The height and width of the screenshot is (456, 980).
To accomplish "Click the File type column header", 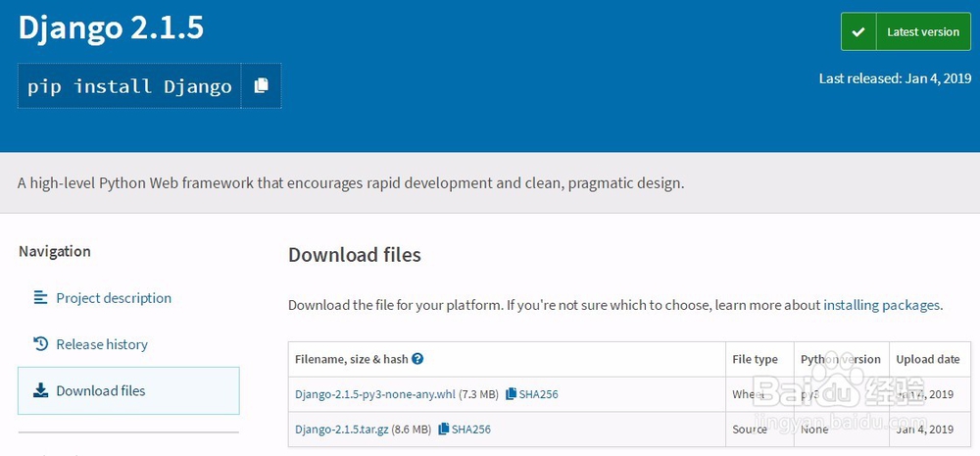I will point(755,359).
